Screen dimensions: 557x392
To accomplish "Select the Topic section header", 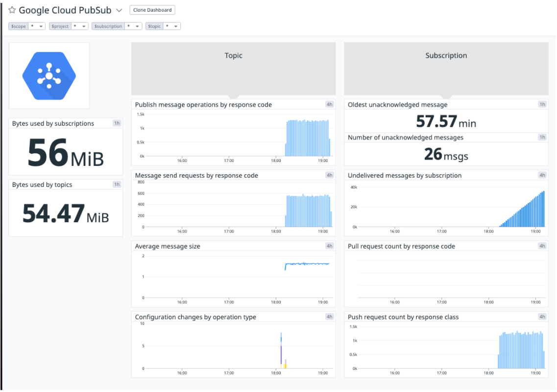I will (x=233, y=55).
